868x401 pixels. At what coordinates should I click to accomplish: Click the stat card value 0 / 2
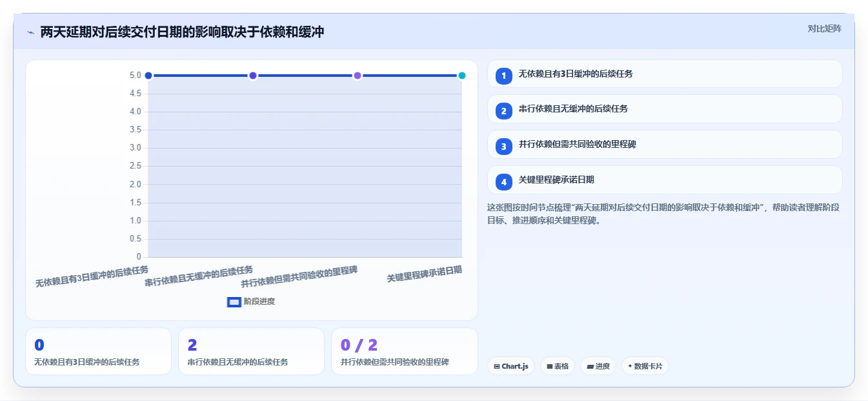(x=359, y=345)
